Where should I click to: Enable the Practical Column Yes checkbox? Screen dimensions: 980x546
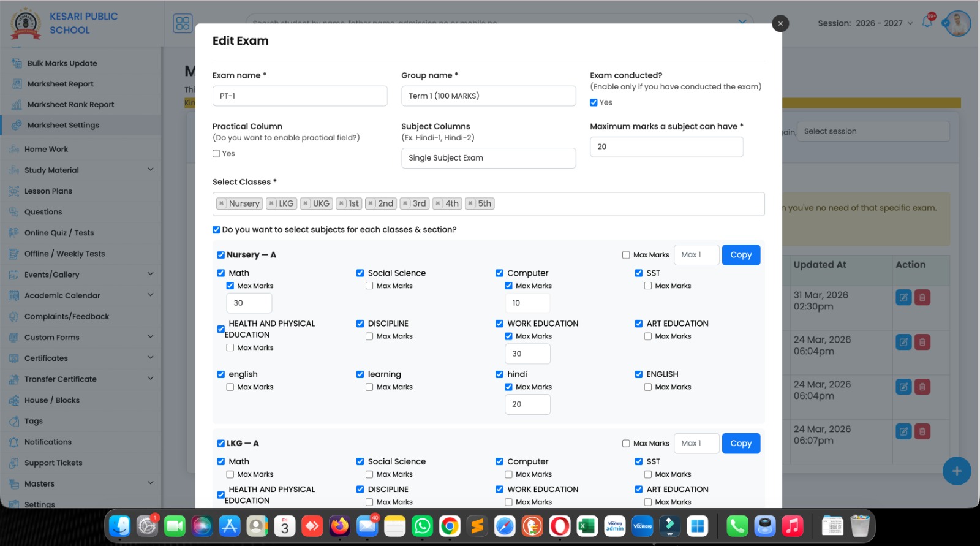tap(216, 154)
